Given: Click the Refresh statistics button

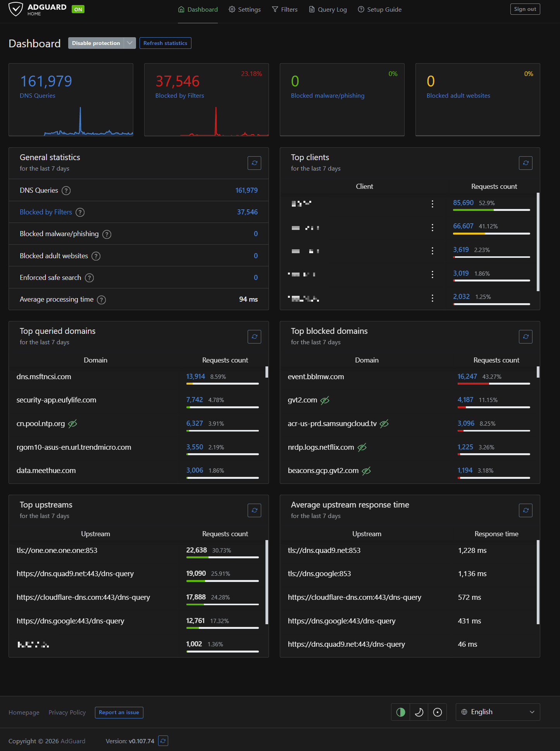Looking at the screenshot, I should click(165, 43).
